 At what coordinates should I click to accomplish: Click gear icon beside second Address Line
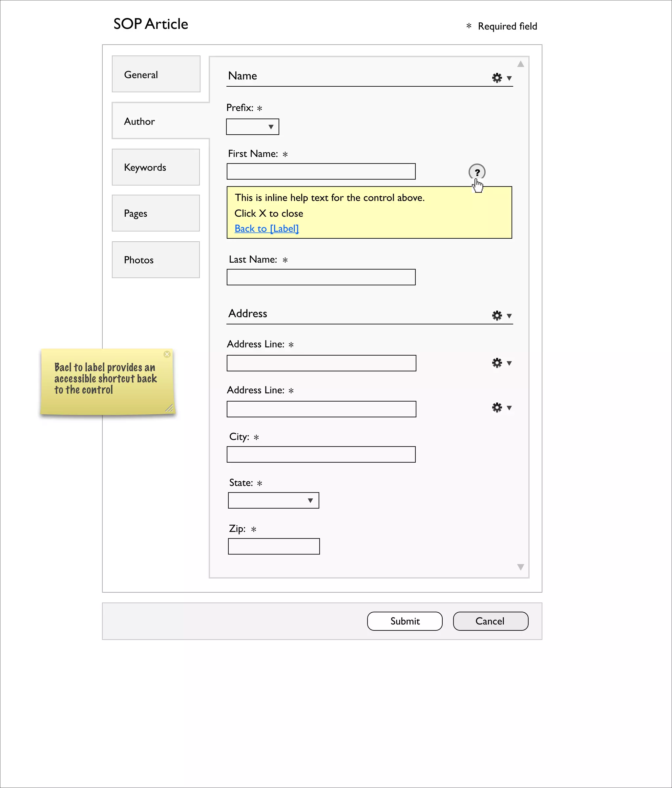coord(497,408)
